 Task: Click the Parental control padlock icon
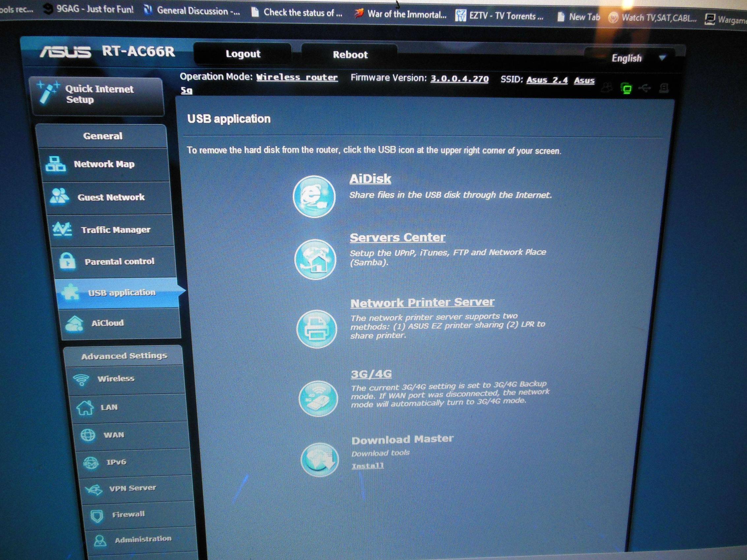click(x=67, y=261)
